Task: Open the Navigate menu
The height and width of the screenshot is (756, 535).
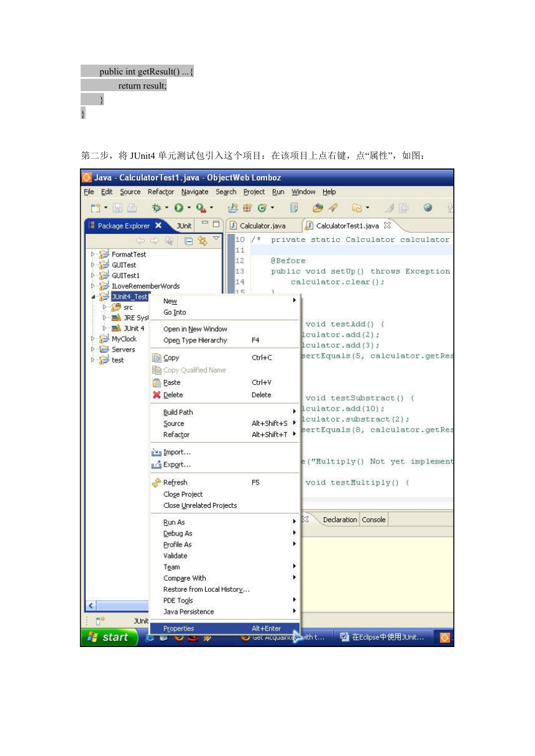Action: point(195,192)
